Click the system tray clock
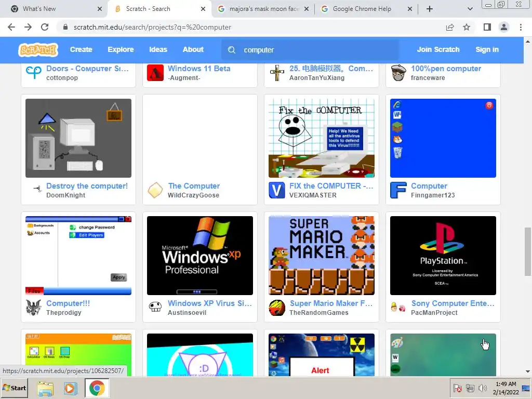The image size is (532, 399). 506,388
